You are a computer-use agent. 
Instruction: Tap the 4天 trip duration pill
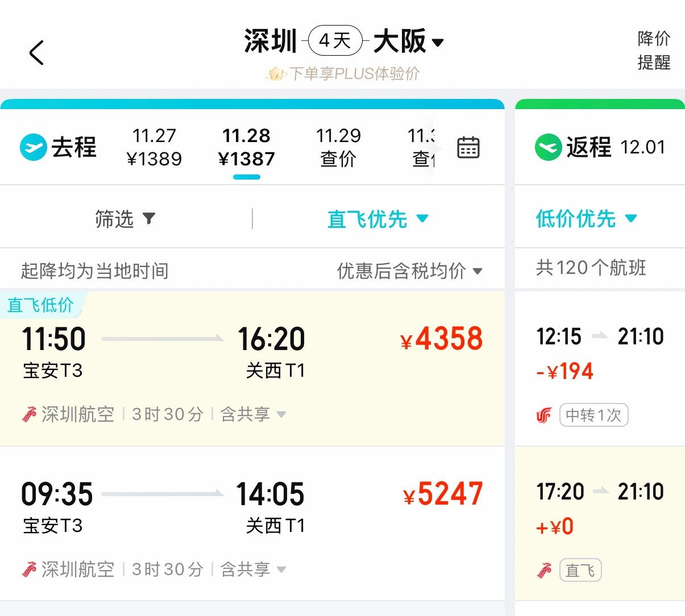click(x=335, y=41)
